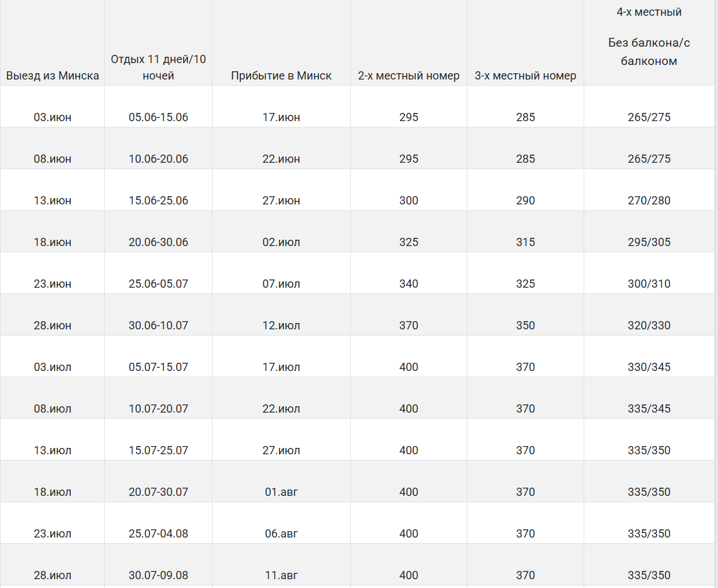This screenshot has height=588, width=718.
Task: Select the triple-room price 315
Action: point(526,242)
